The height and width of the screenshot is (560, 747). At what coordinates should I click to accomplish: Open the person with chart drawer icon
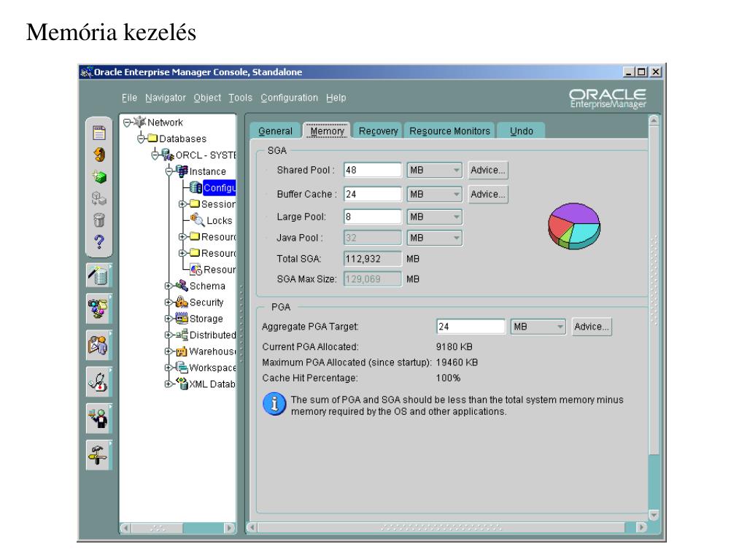pos(99,345)
